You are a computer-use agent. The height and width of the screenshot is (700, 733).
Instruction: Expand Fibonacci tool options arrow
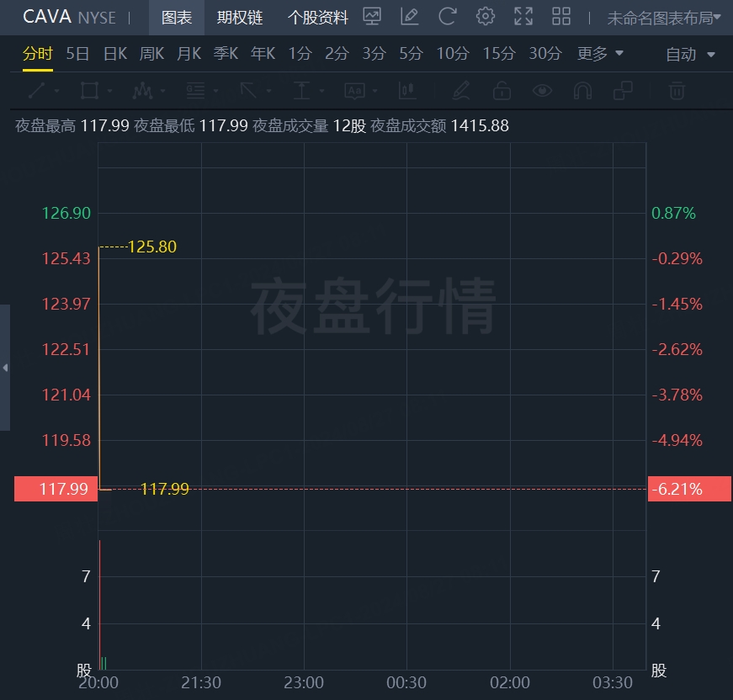point(215,91)
